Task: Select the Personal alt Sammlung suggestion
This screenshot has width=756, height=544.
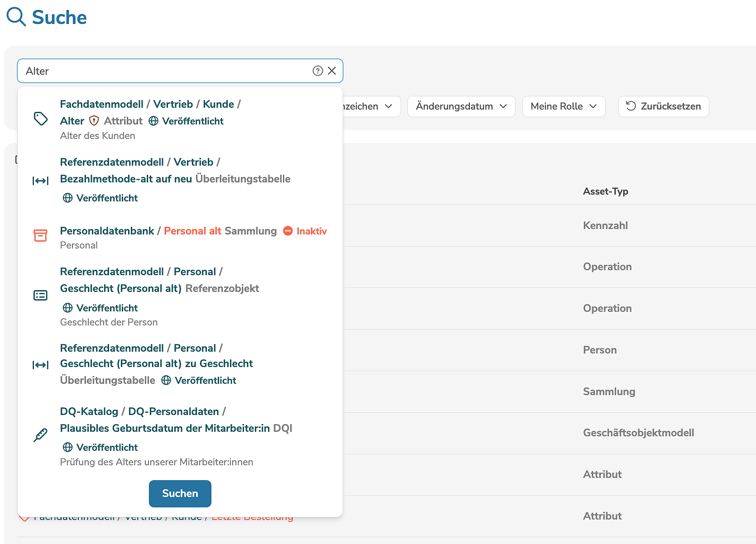Action: 192,231
